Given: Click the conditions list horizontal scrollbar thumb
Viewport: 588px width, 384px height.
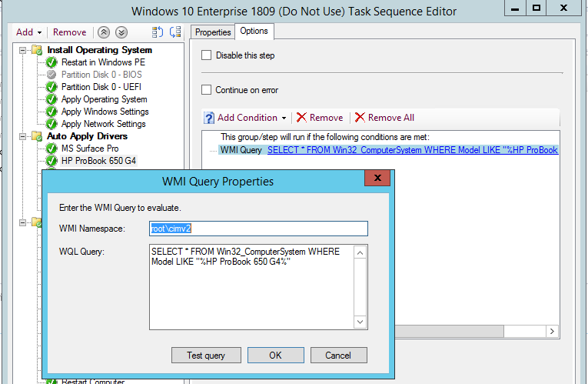Looking at the screenshot, I should (449, 332).
